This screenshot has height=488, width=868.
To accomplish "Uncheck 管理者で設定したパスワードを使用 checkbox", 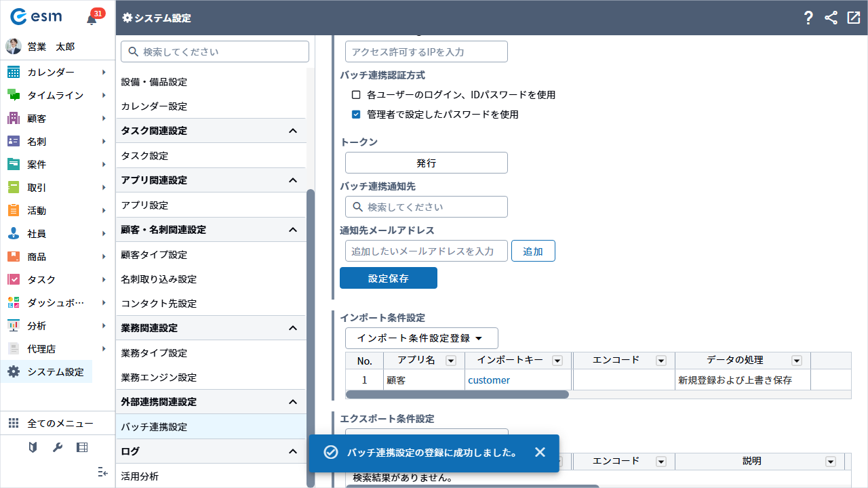I will pyautogui.click(x=356, y=115).
